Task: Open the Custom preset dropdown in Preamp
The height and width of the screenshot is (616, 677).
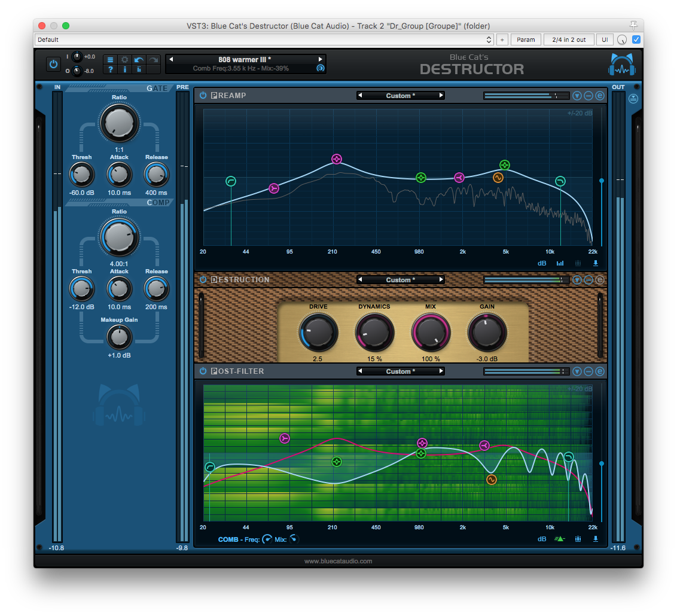Action: [x=400, y=95]
